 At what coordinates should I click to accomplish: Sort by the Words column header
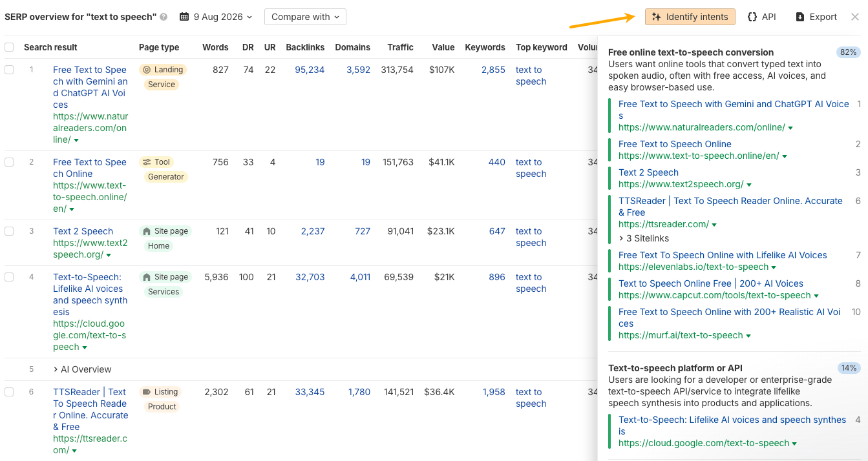tap(215, 47)
